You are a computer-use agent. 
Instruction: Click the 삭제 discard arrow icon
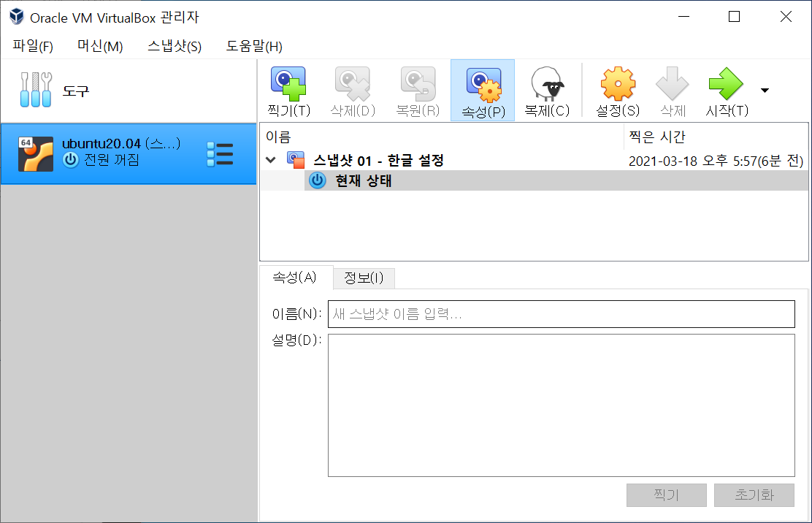pyautogui.click(x=673, y=84)
